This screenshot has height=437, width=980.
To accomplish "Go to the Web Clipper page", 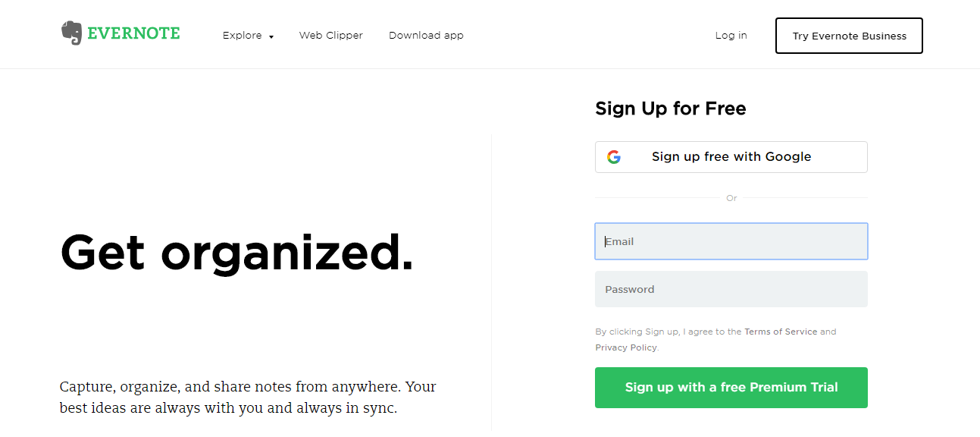I will [x=330, y=36].
